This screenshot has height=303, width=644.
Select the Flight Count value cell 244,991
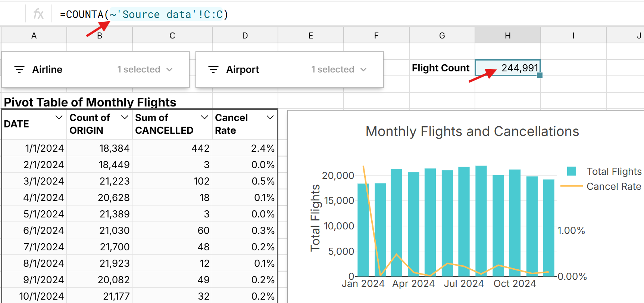tap(507, 68)
